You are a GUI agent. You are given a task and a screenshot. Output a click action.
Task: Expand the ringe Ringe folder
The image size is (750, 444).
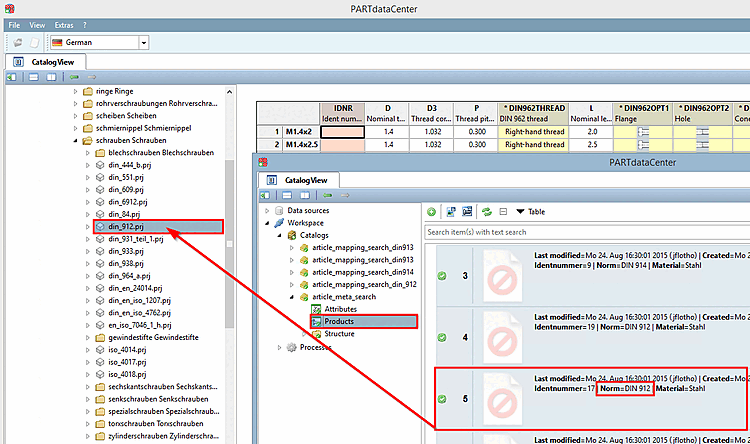[x=75, y=91]
